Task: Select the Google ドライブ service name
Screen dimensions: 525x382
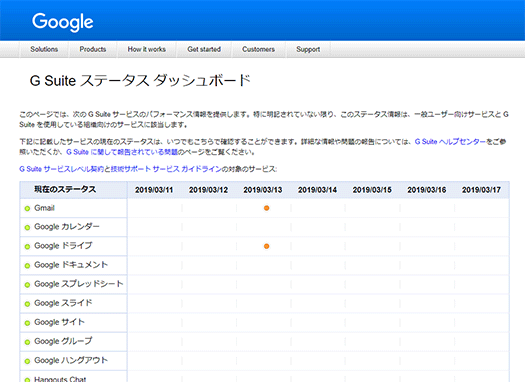Action: point(63,246)
